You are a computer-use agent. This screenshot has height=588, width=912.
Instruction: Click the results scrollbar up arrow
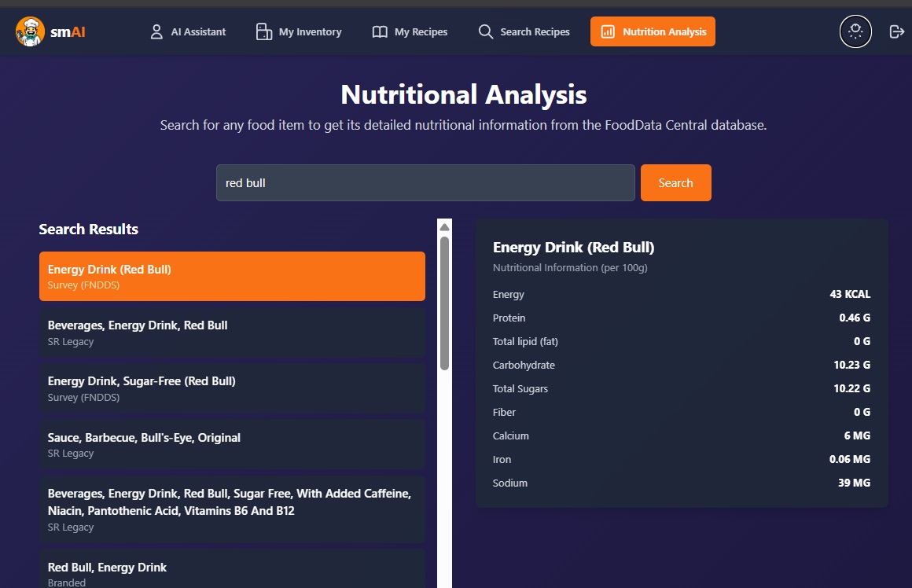[x=444, y=227]
